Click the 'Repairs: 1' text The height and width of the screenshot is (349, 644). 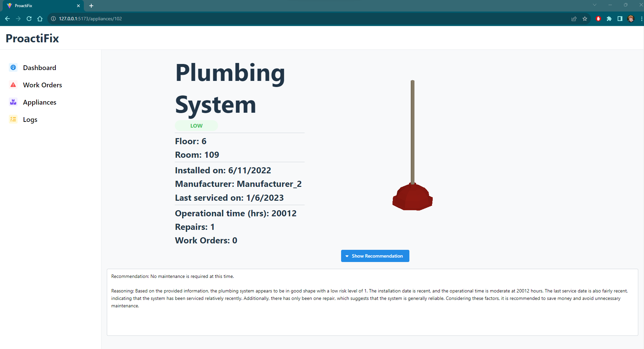195,227
